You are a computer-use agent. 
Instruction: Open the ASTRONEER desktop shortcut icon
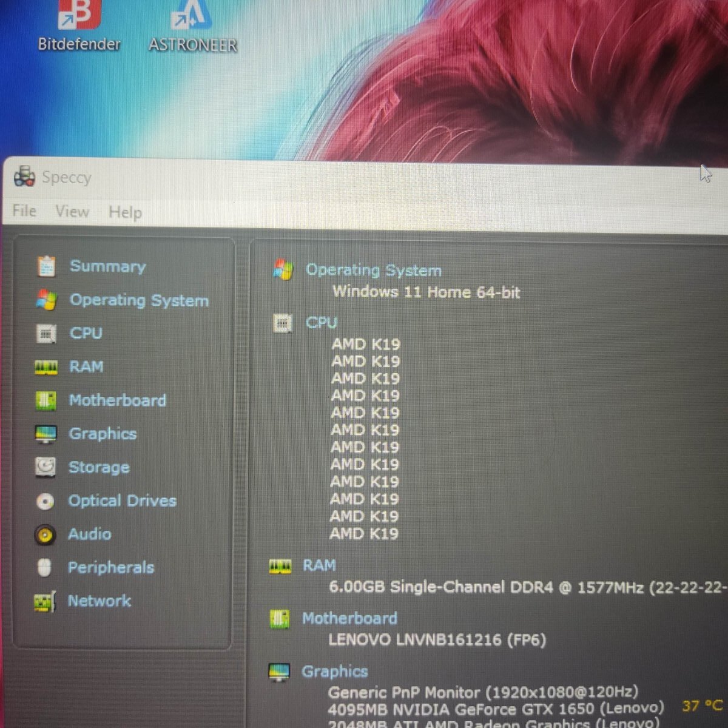coord(191,15)
